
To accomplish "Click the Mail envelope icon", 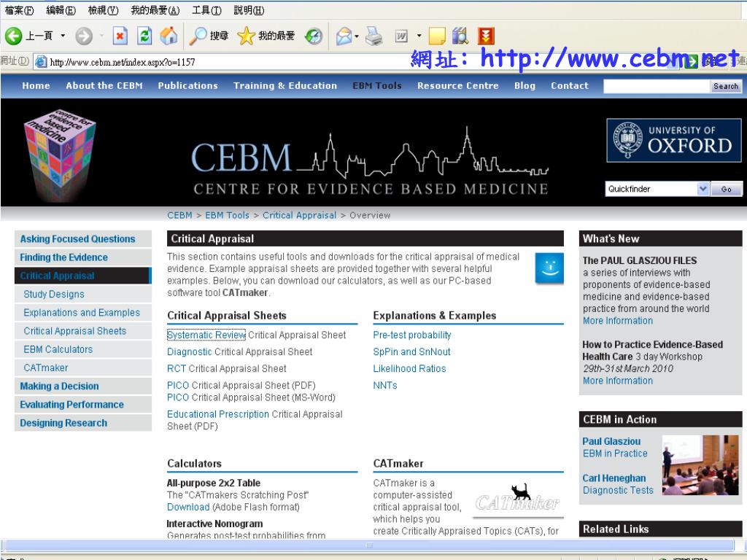I will (344, 36).
